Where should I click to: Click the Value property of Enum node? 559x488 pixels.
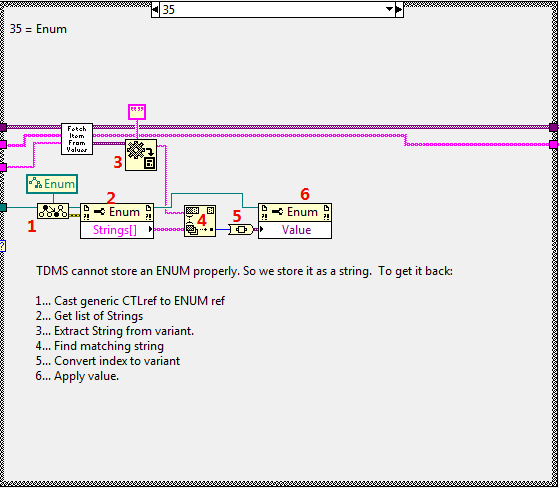tap(295, 230)
